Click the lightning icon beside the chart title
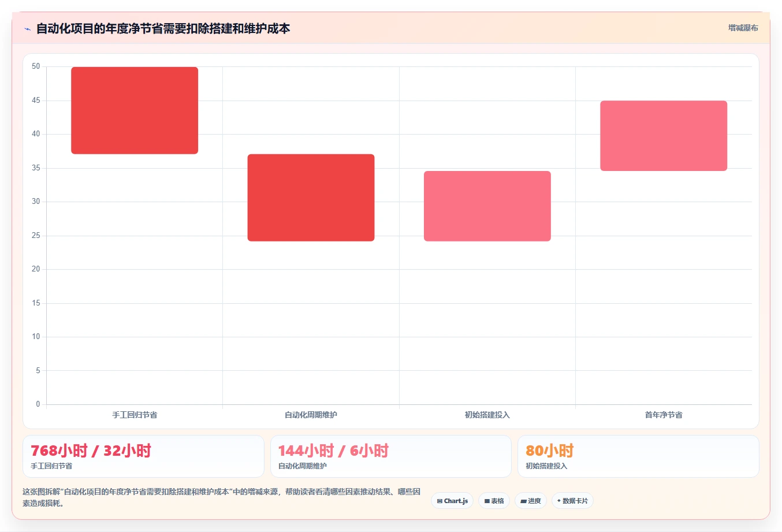 27,28
